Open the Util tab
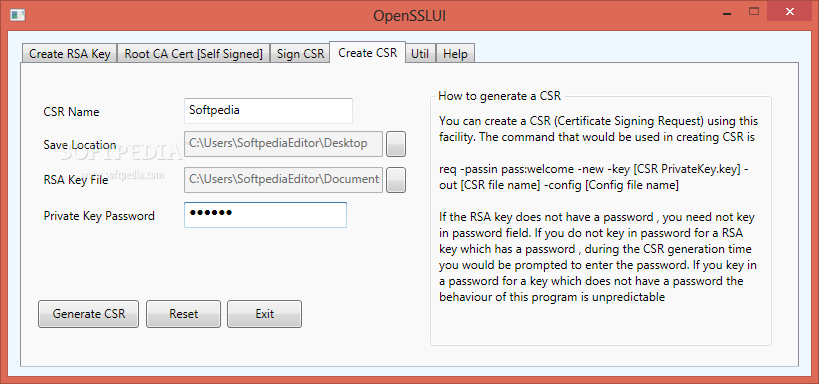The height and width of the screenshot is (384, 819). pos(420,54)
